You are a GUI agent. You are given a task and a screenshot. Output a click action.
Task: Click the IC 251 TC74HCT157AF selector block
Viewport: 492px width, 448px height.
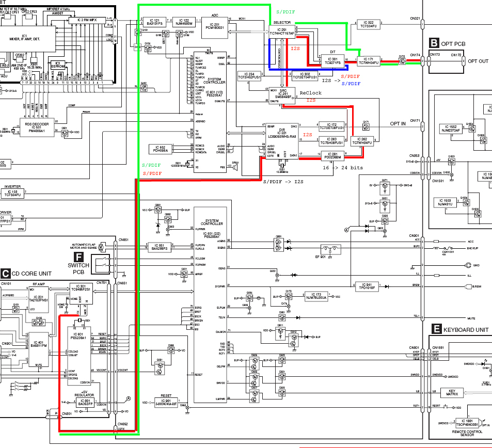click(x=282, y=31)
